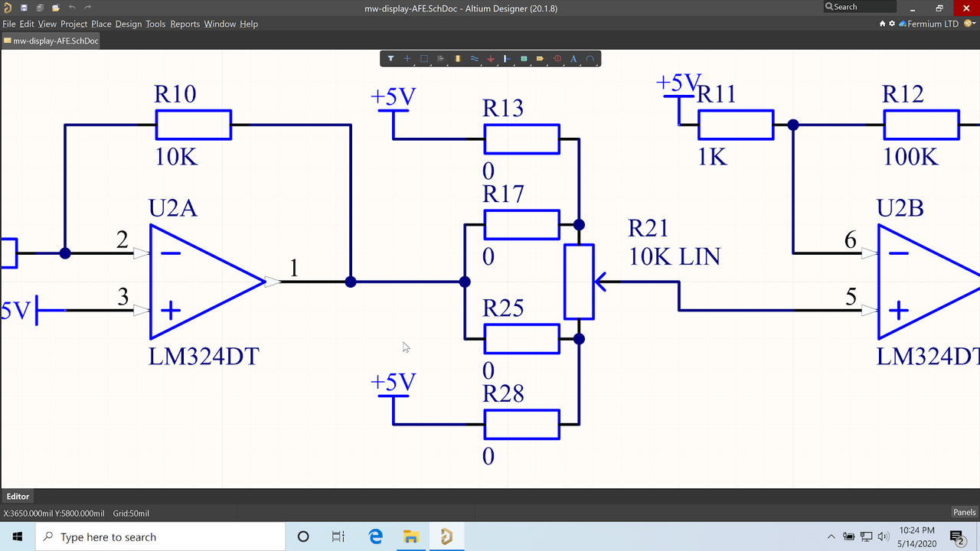Select the Place Part component icon
The width and height of the screenshot is (980, 551).
[x=457, y=59]
